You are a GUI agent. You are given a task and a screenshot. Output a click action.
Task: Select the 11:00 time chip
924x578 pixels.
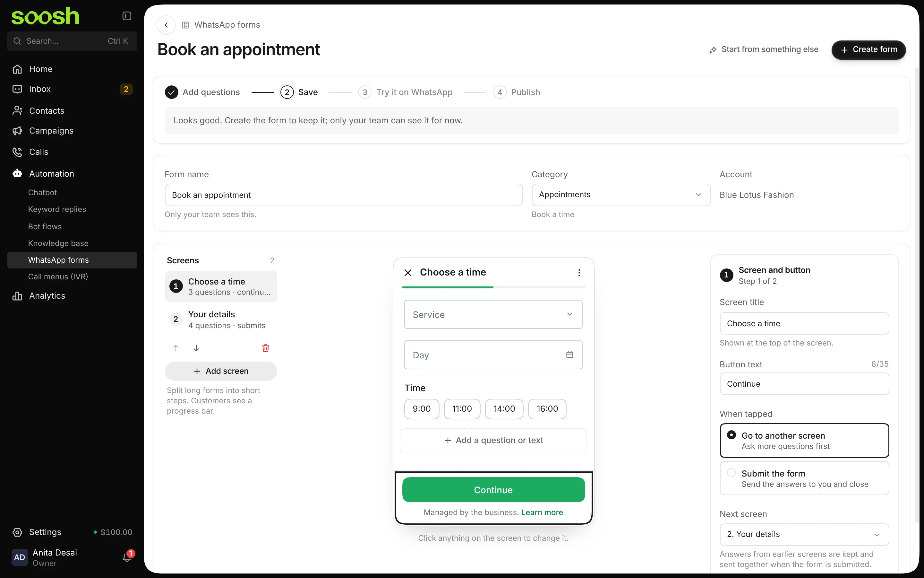462,409
